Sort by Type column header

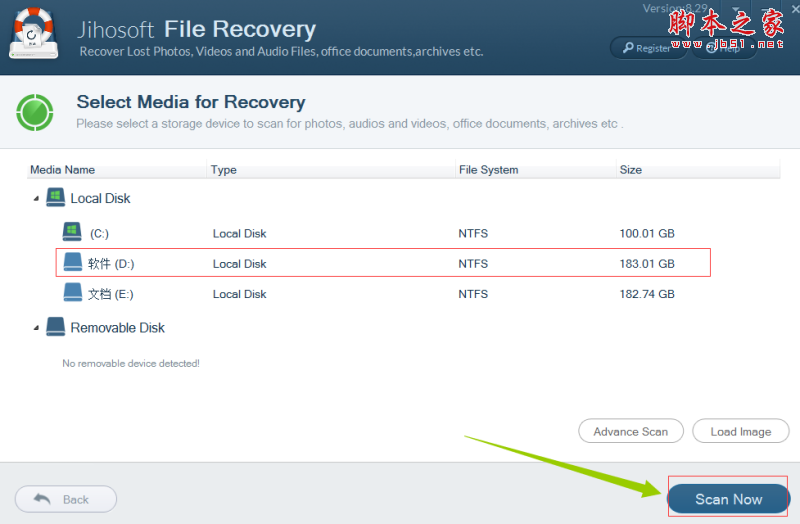tap(331, 169)
